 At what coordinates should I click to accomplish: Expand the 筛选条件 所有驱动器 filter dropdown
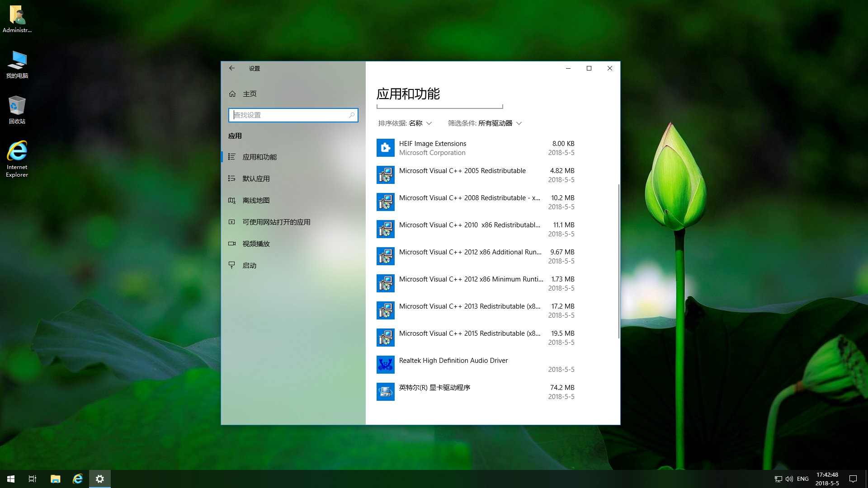point(485,123)
